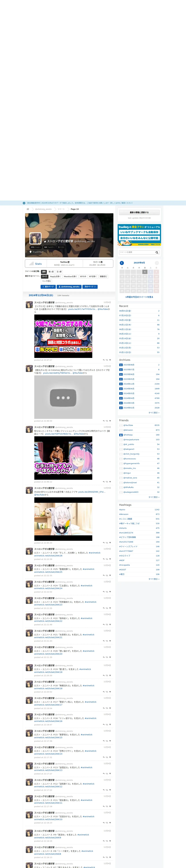The image size is (186, 868).
Task: Open the 2025年06月 archive
Action: 129,374
